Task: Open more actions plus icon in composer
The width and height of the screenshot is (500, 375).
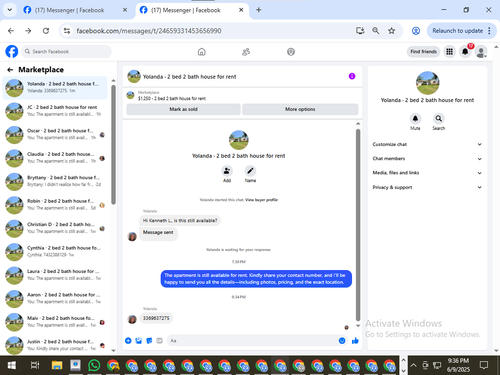Action: tap(128, 341)
